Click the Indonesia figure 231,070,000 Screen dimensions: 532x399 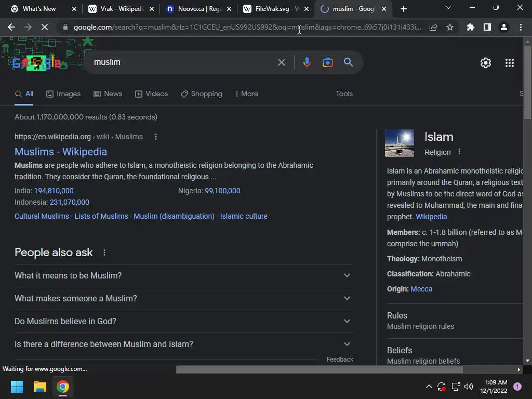(x=70, y=202)
